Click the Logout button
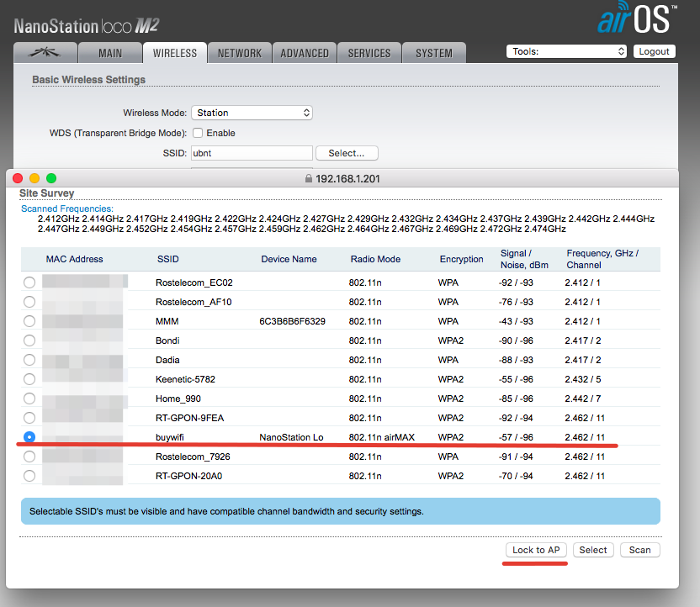This screenshot has width=700, height=607. click(654, 51)
